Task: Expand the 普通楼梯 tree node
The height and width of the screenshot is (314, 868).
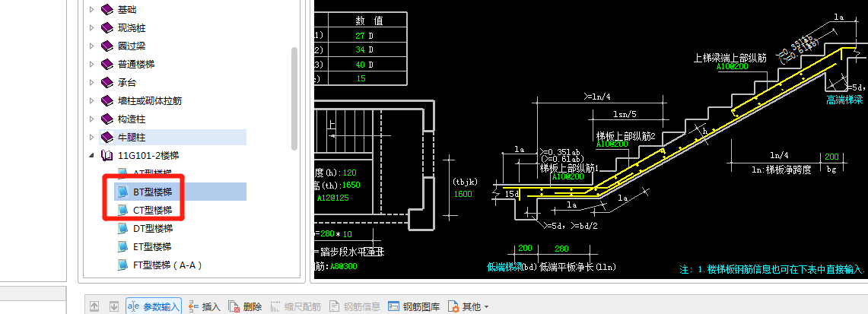Action: pyautogui.click(x=92, y=64)
